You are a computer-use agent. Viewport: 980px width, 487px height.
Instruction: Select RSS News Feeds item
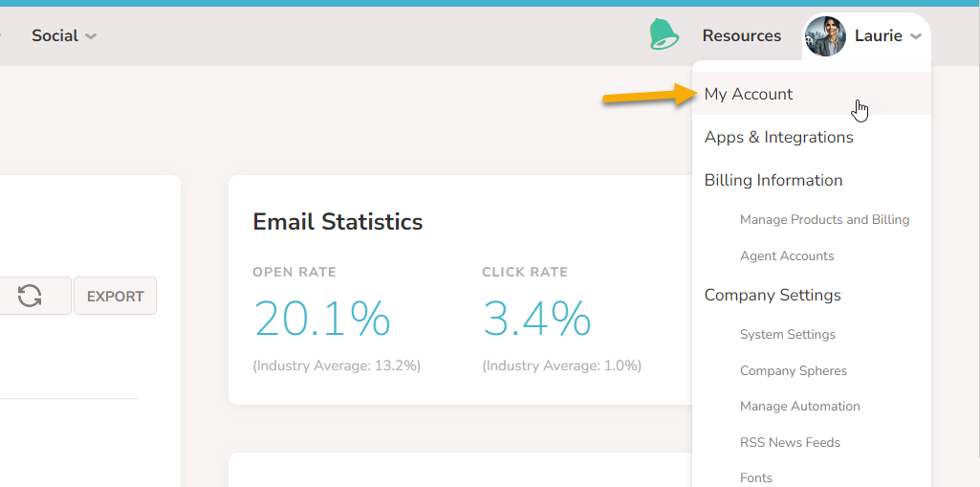coord(790,442)
